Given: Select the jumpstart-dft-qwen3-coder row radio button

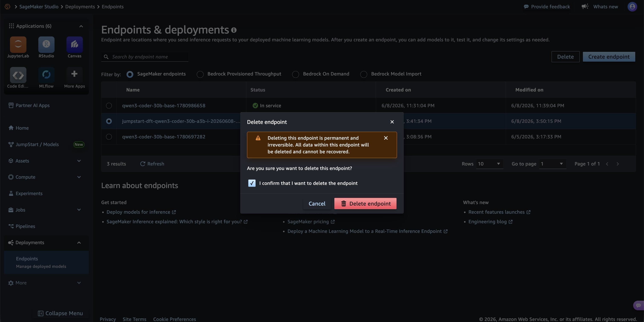Looking at the screenshot, I should pyautogui.click(x=109, y=121).
